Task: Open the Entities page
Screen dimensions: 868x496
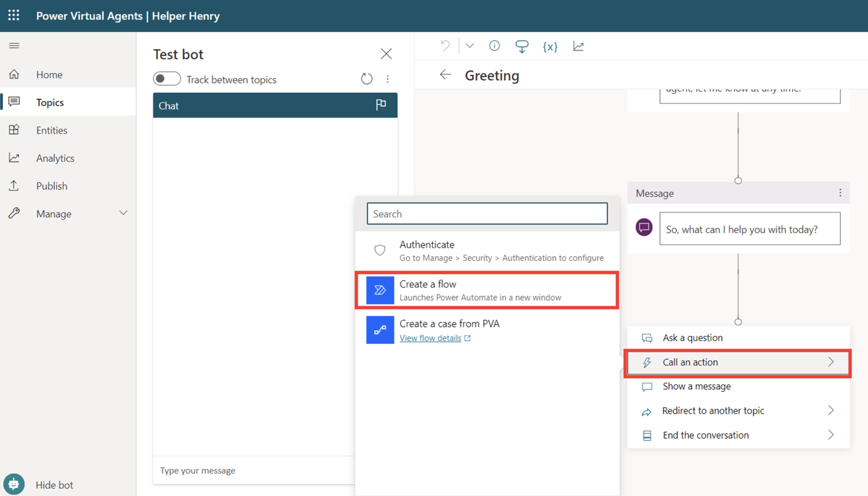Action: (68, 130)
